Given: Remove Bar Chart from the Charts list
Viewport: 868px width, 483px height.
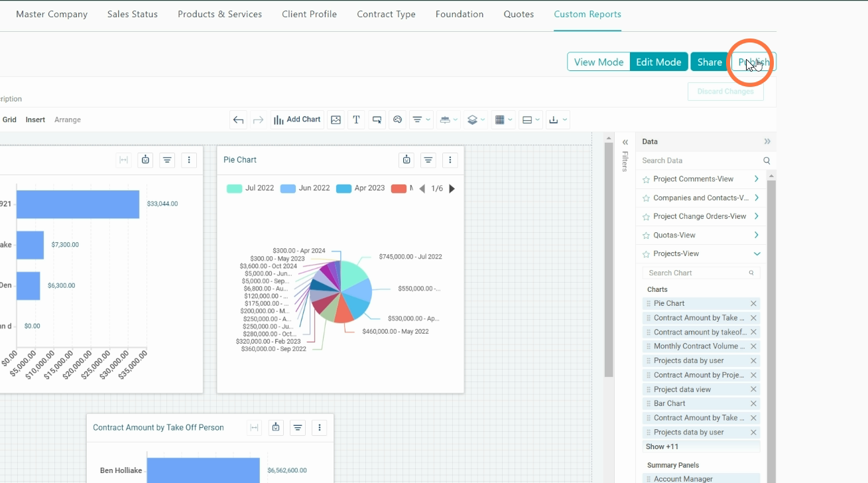Looking at the screenshot, I should coord(753,403).
